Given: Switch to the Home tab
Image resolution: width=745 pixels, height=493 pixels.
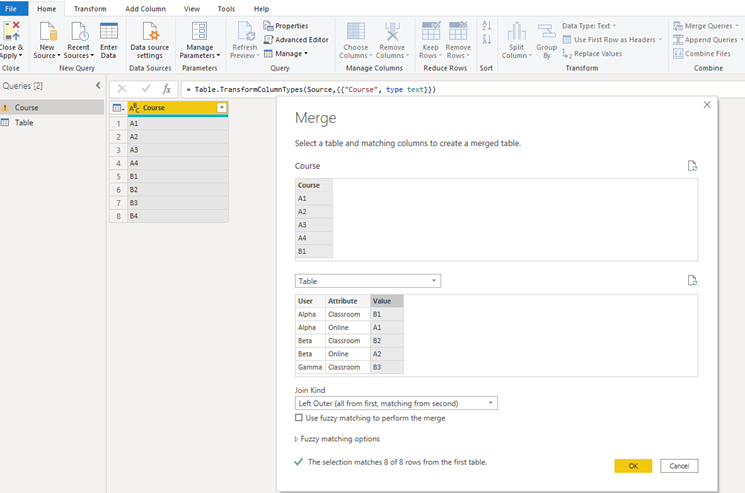Looking at the screenshot, I should click(x=47, y=9).
